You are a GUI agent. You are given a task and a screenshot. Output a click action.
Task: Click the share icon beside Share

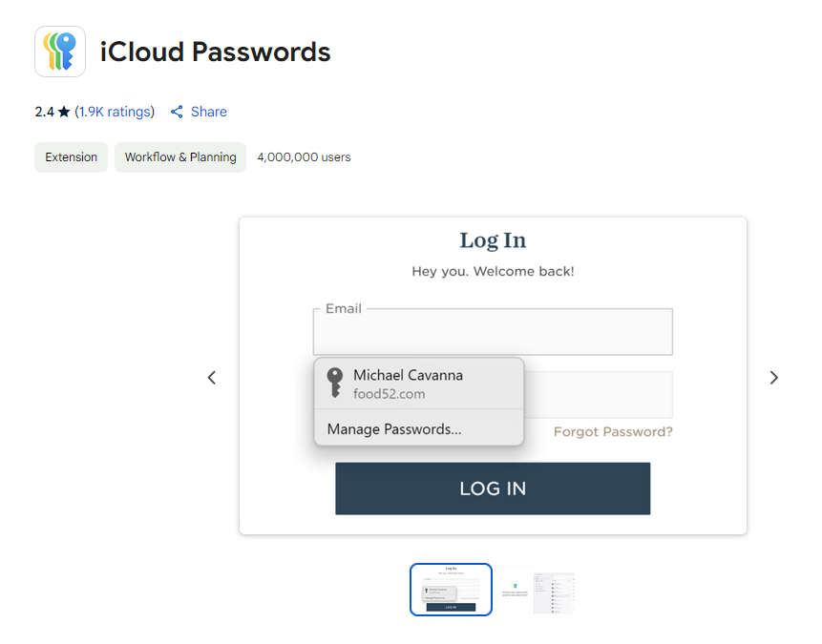tap(178, 112)
